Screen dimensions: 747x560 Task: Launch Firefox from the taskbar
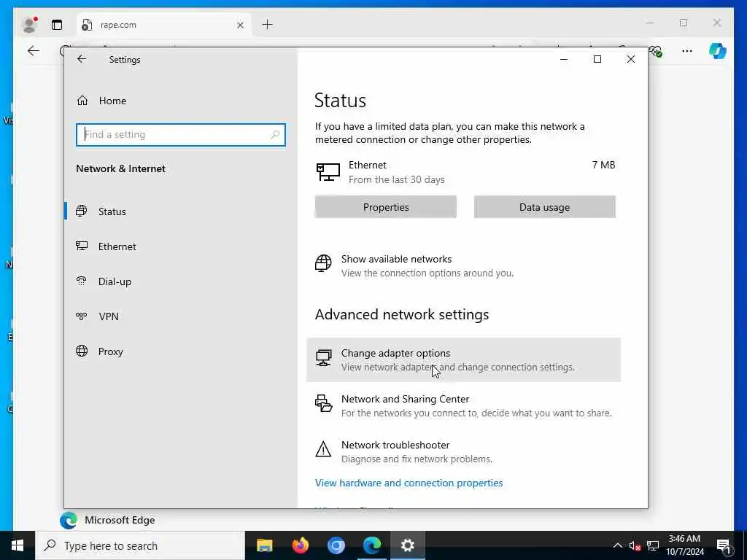pyautogui.click(x=300, y=545)
